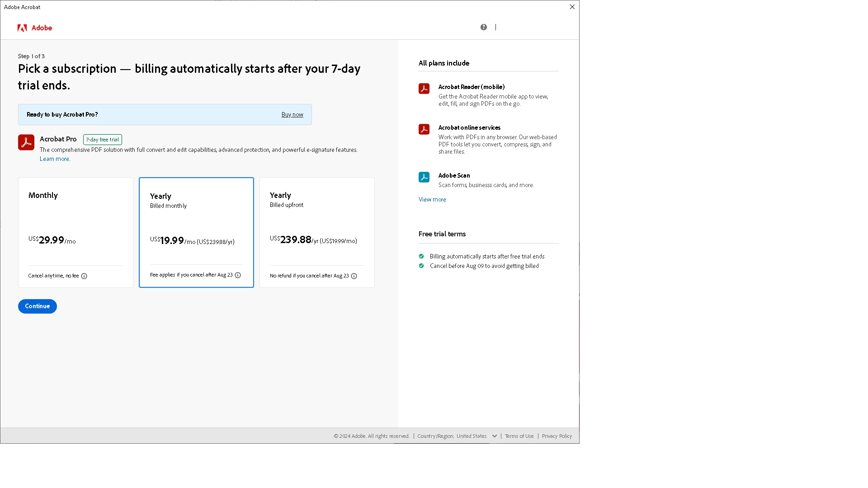Screen dimensions: 868x488
Task: Click the Acrobat Pro product icon
Action: pos(26,142)
